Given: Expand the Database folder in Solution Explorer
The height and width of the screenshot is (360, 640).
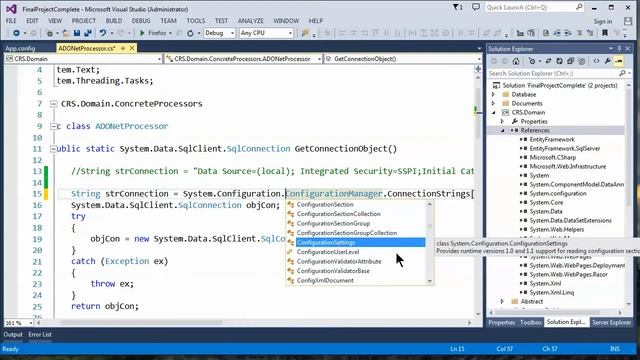Looking at the screenshot, I should (493, 94).
